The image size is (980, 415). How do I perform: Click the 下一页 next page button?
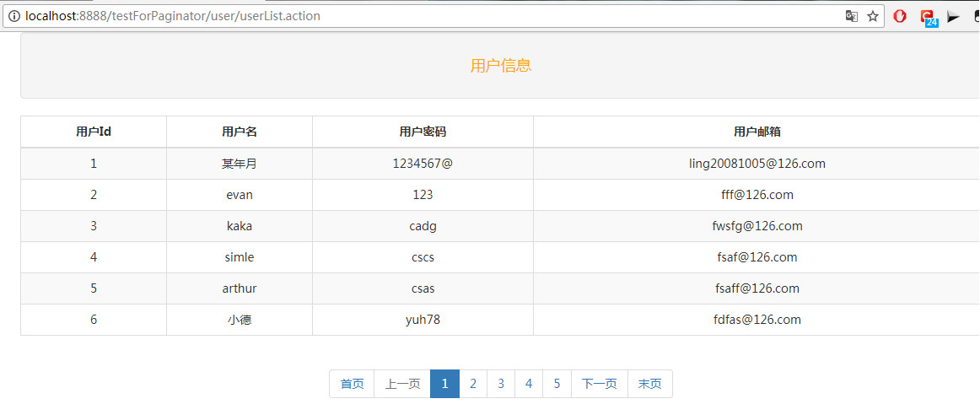(x=600, y=384)
